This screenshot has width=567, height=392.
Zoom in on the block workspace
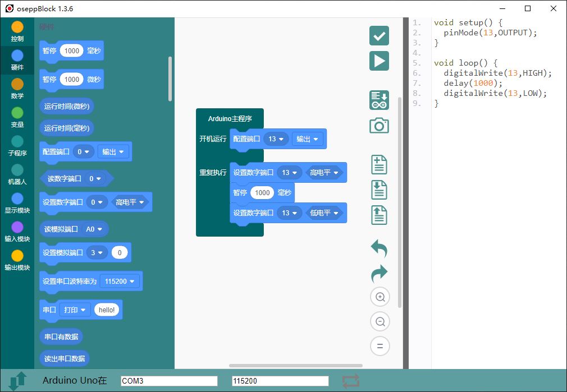[379, 297]
